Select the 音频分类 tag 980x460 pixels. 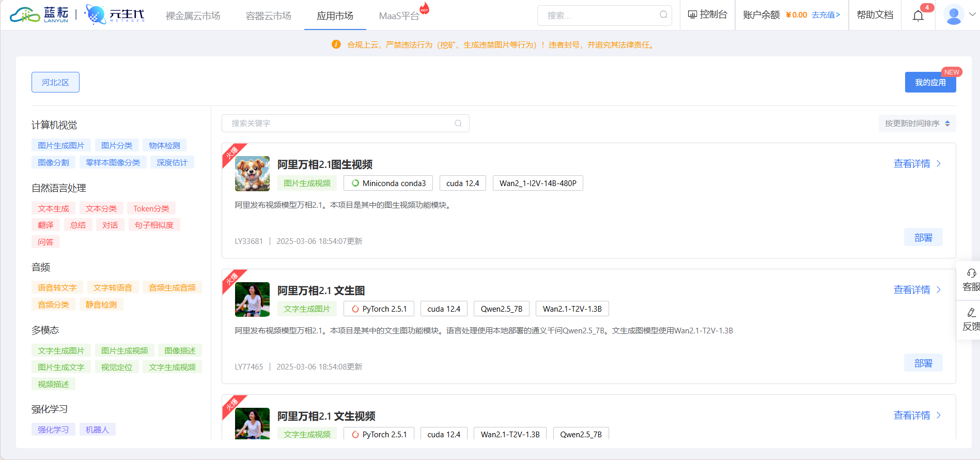[x=53, y=304]
